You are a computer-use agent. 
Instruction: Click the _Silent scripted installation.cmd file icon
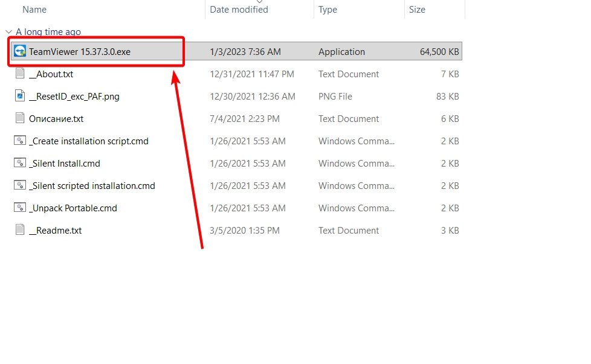20,185
